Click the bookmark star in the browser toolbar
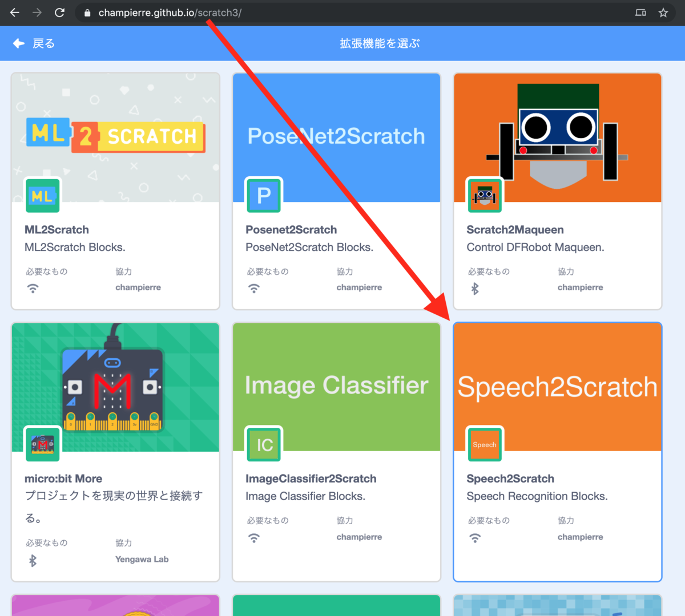Viewport: 685px width, 616px height. pos(663,12)
